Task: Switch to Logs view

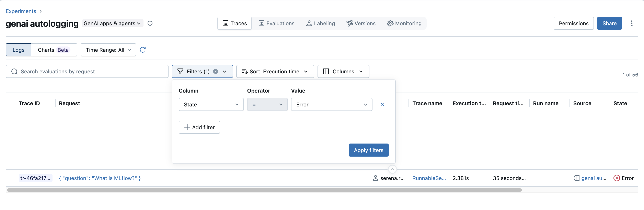Action: pos(19,50)
